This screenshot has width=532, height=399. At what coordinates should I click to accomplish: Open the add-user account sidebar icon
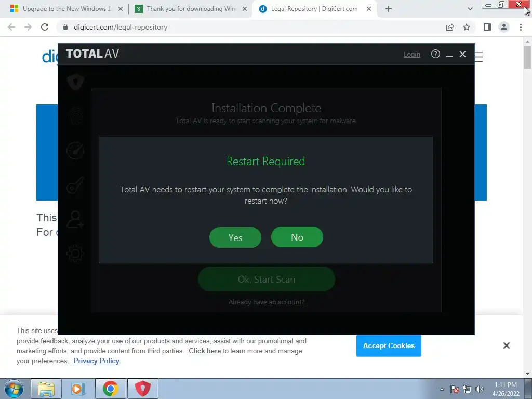pyautogui.click(x=75, y=219)
